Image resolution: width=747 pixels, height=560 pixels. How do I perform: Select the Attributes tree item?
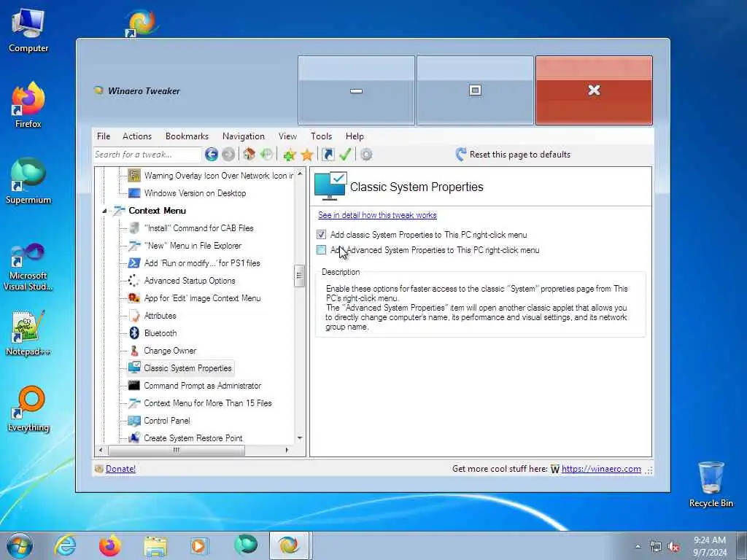(x=160, y=316)
